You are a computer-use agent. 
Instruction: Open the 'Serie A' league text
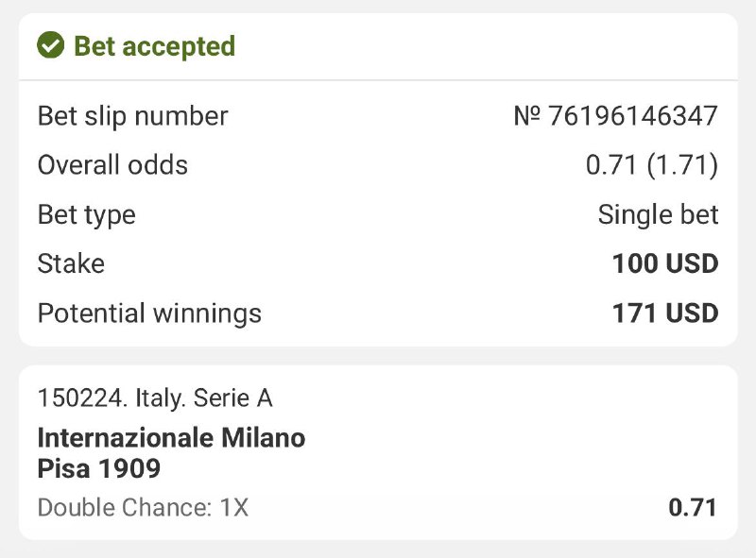(x=232, y=398)
